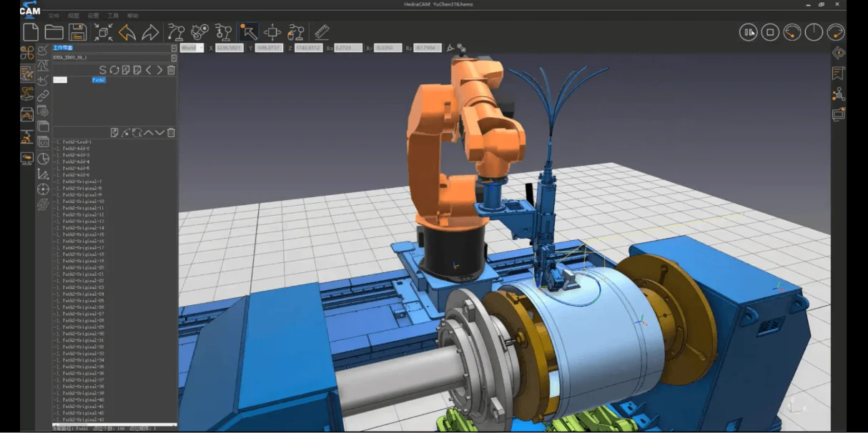The width and height of the screenshot is (868, 433).
Task: Click the Rx rotation field
Action: 348,48
